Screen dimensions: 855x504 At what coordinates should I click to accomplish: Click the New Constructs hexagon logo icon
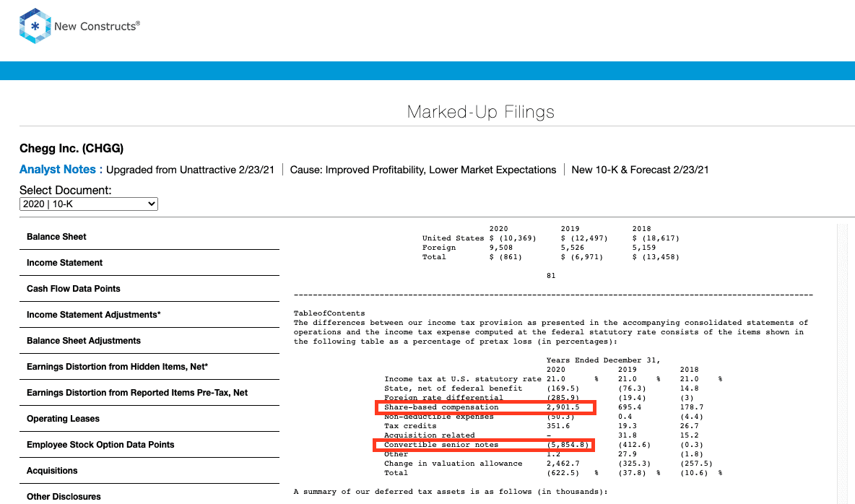35,26
